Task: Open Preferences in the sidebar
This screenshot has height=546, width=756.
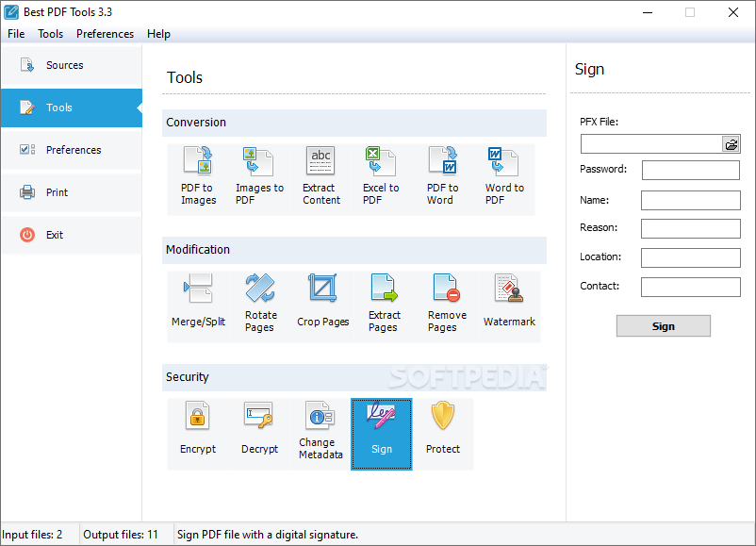Action: tap(72, 150)
